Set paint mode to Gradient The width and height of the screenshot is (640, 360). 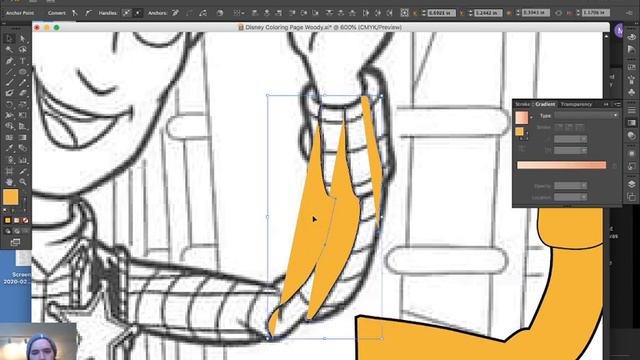(16, 220)
